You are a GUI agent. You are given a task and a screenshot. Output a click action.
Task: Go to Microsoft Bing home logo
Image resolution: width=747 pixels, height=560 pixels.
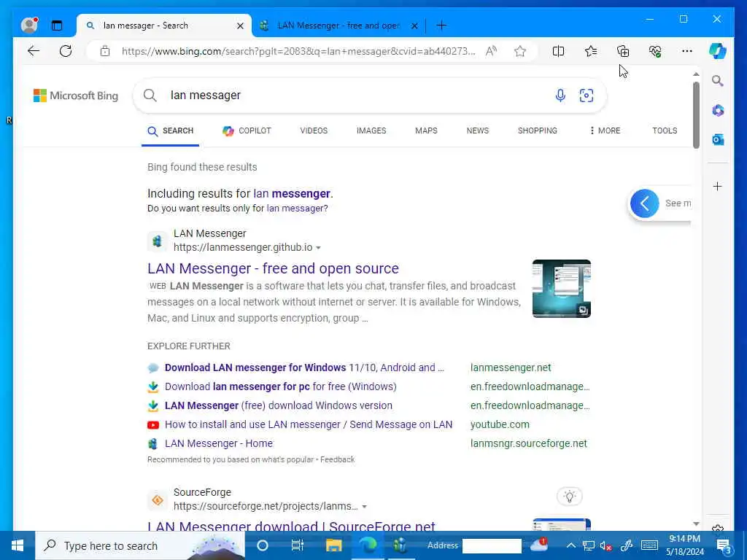click(76, 96)
